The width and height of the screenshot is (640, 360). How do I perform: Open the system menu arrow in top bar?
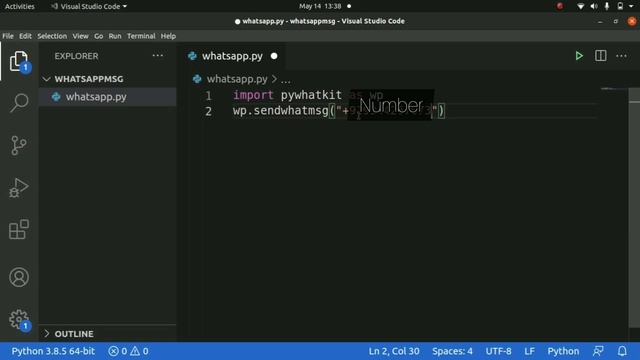tap(631, 6)
